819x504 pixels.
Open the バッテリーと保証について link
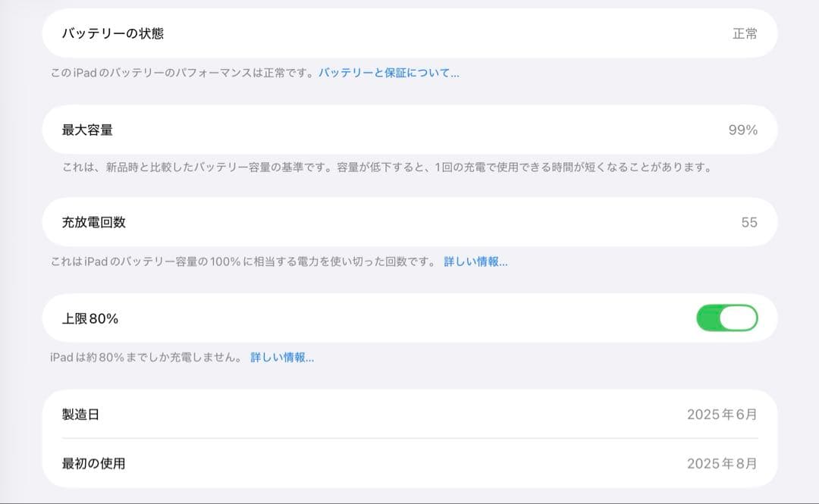coord(388,73)
